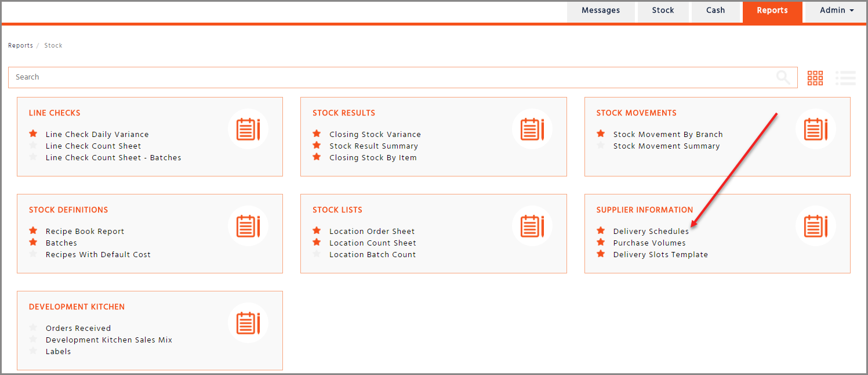Screen dimensions: 868x375
Task: Favorite Recipes With Default Cost star
Action: 33,254
